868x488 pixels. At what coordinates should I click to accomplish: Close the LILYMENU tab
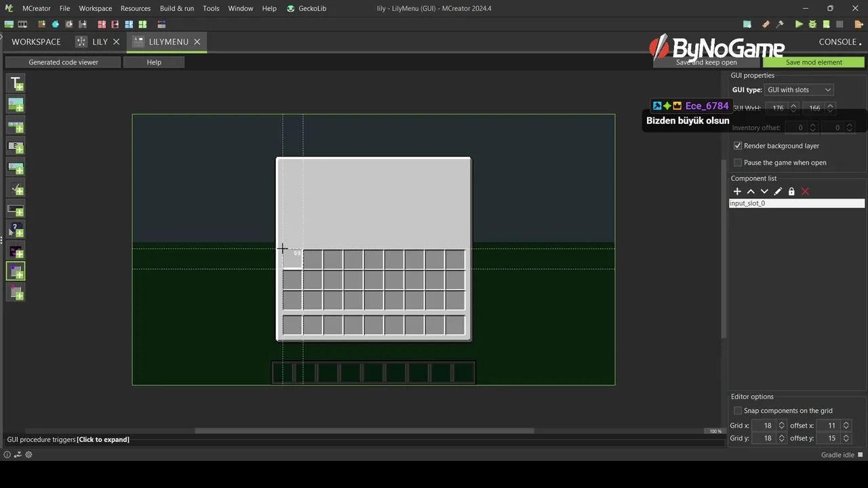click(x=197, y=42)
